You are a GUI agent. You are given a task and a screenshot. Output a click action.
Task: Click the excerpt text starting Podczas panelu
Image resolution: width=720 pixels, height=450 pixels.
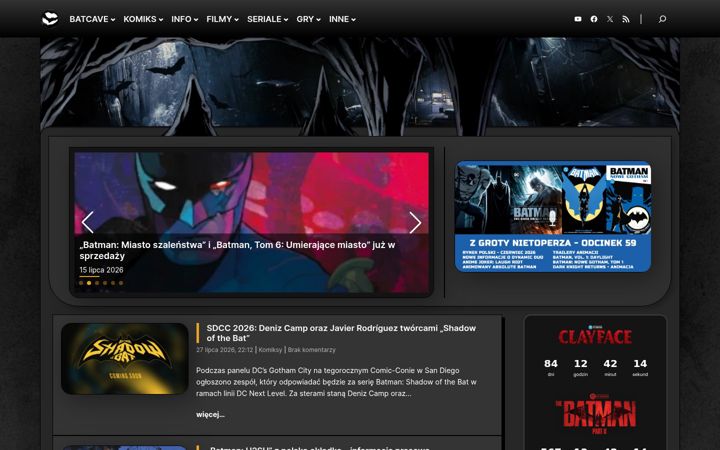[x=336, y=382]
